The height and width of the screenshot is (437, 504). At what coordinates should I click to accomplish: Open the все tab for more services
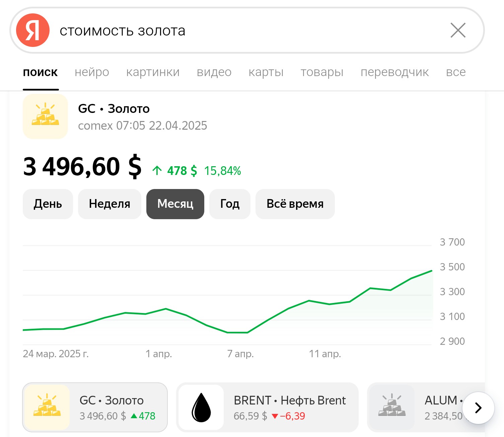click(456, 72)
